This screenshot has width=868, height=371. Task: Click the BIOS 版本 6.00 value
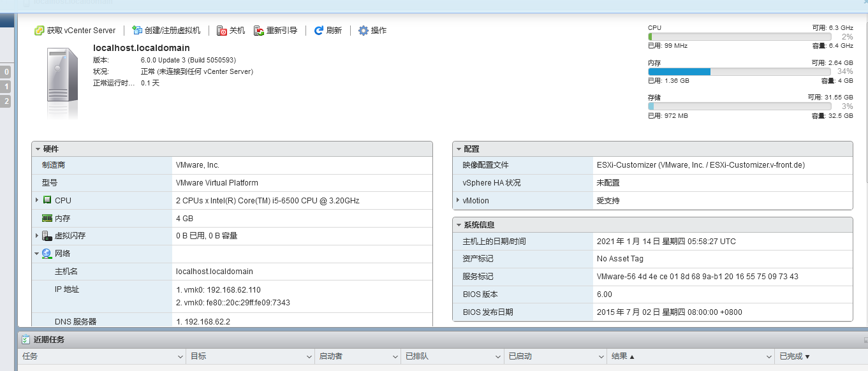coord(605,295)
